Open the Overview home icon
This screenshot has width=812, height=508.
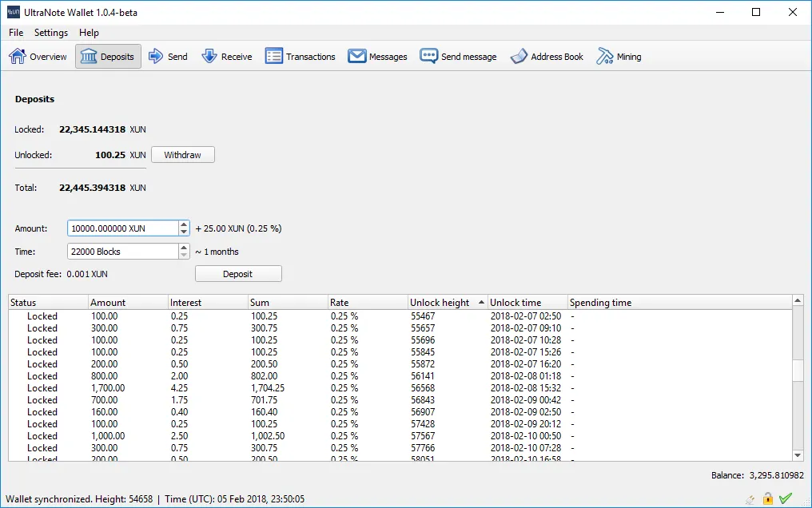[x=17, y=57]
